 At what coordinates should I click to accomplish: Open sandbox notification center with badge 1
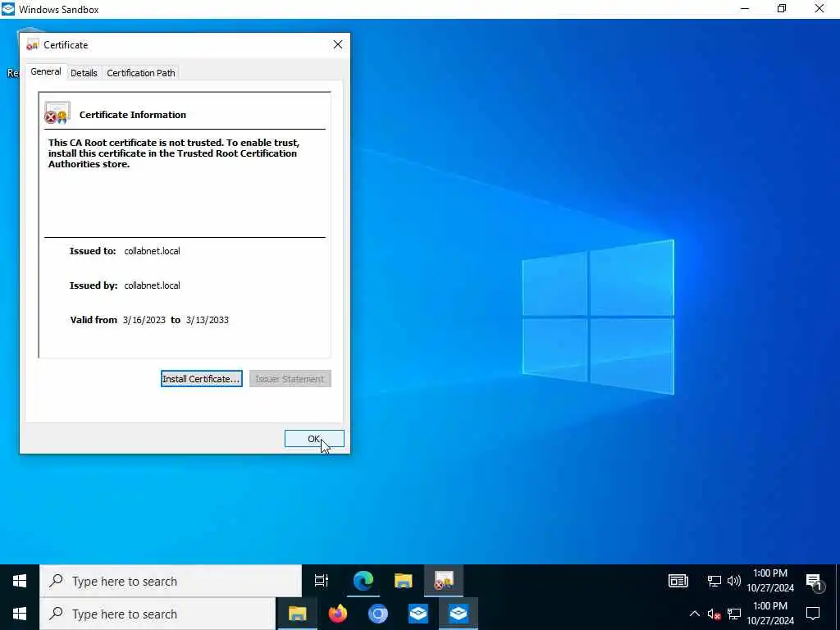814,582
